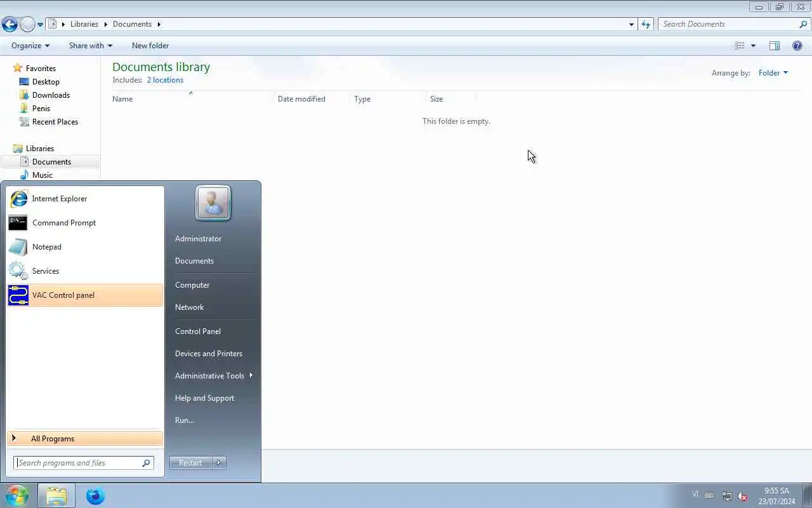
Task: Open the Organize dropdown menu
Action: click(x=30, y=46)
